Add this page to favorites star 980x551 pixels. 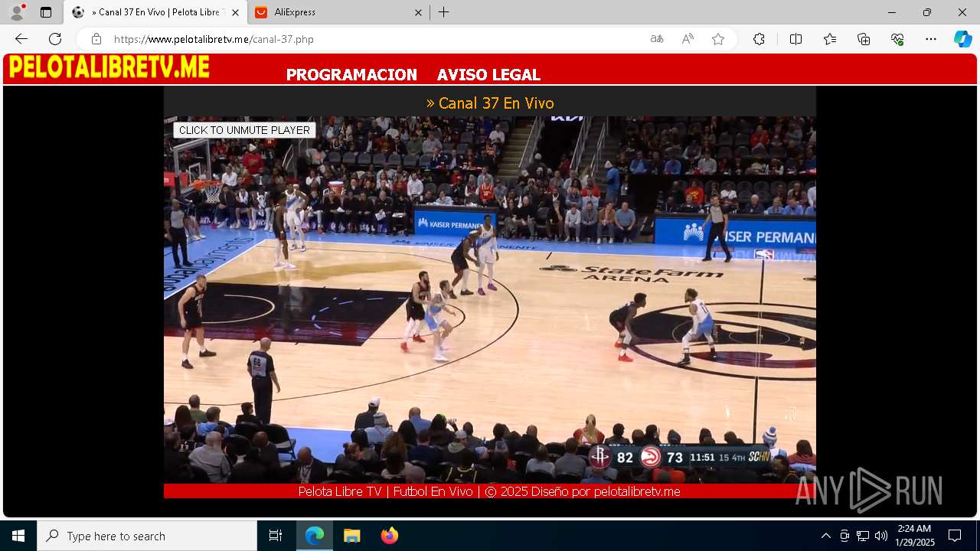[718, 39]
